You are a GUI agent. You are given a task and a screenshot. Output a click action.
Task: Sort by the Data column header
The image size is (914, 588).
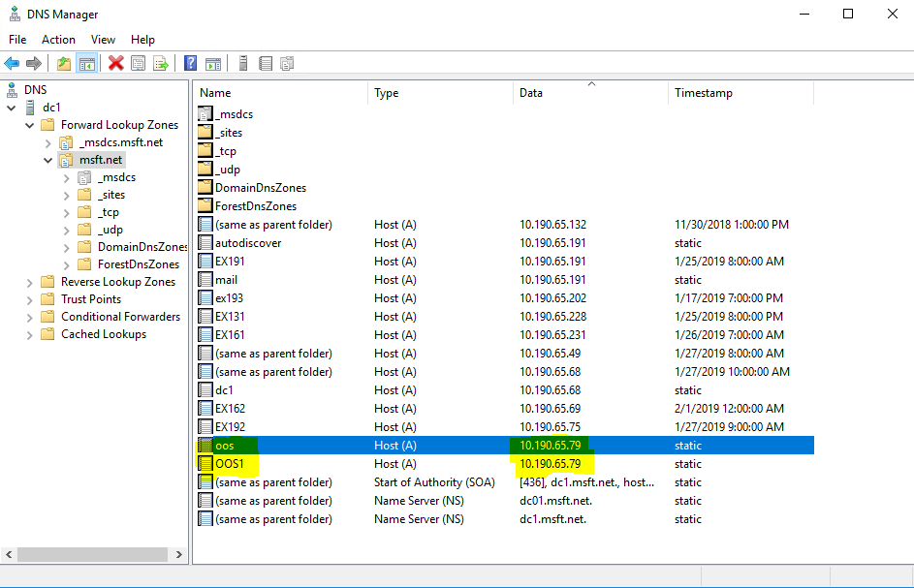click(590, 93)
